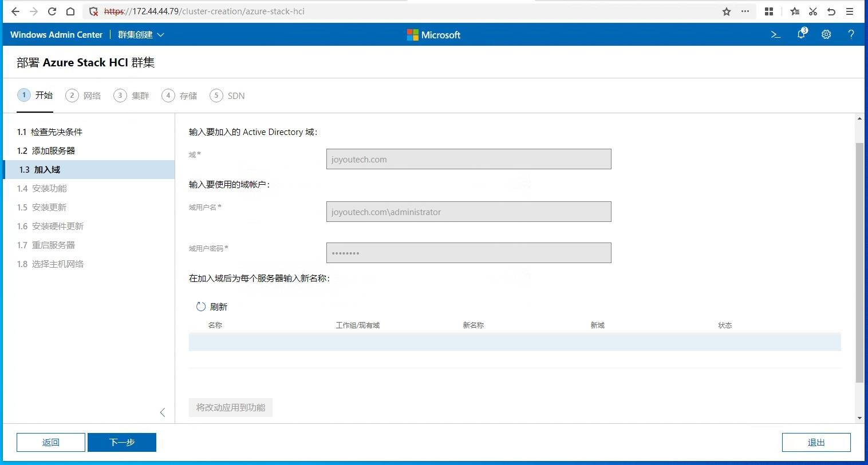Open notifications bell with badge 3
Viewport: 868px width, 465px height.
coord(802,34)
